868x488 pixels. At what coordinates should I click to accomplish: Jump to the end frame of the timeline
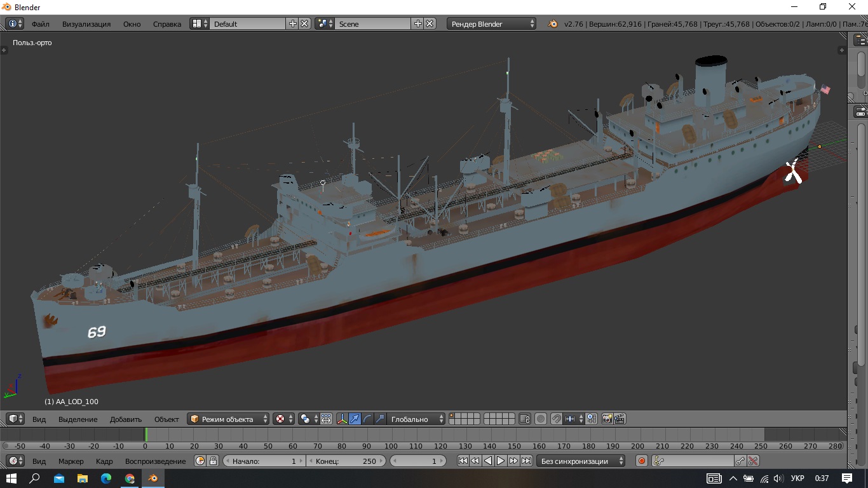tap(526, 461)
